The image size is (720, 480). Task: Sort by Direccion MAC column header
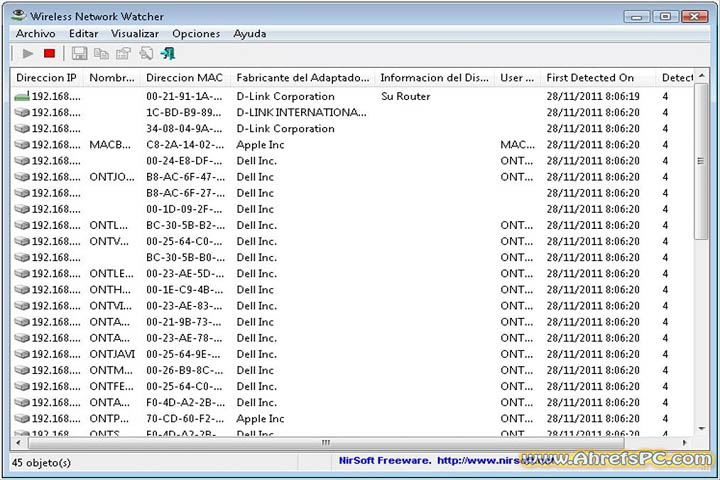pyautogui.click(x=186, y=78)
